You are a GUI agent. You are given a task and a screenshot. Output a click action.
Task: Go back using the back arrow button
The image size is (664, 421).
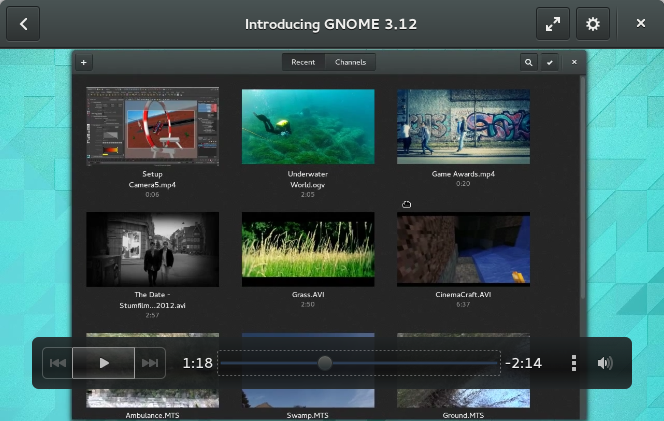[23, 24]
